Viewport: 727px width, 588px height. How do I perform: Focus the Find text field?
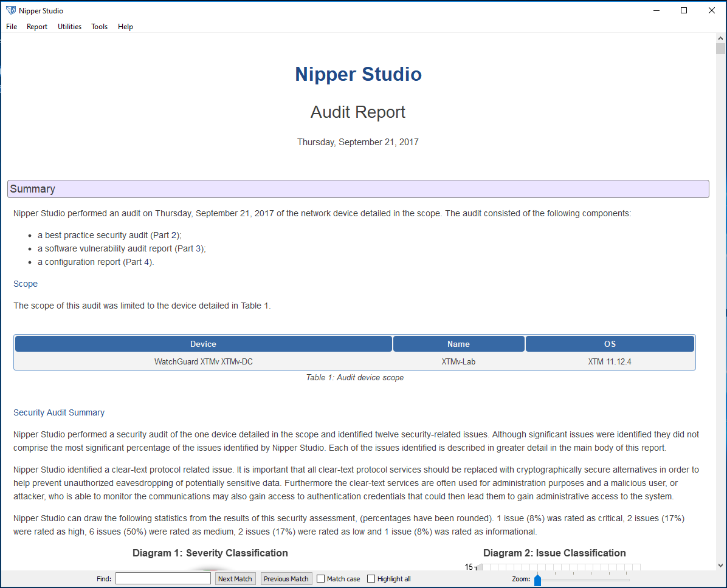click(x=163, y=579)
